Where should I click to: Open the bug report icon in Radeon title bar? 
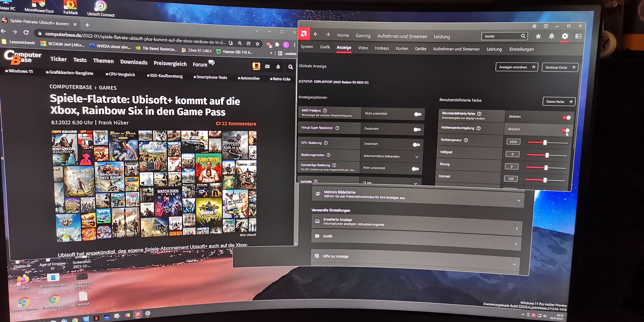point(534,26)
